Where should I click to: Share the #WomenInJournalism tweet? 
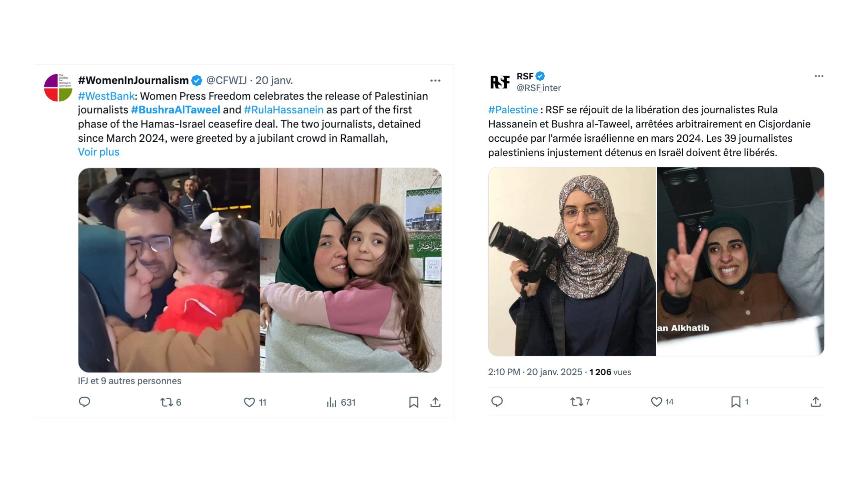(435, 402)
